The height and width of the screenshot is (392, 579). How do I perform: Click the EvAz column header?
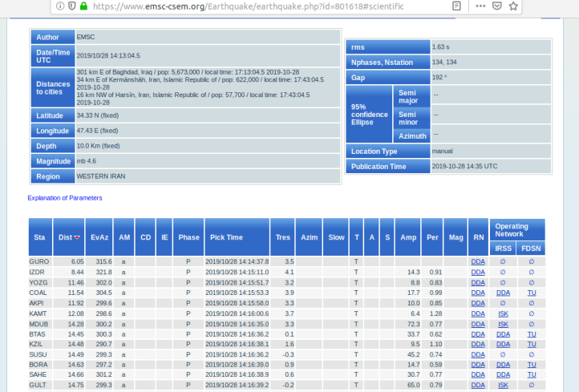(99, 237)
